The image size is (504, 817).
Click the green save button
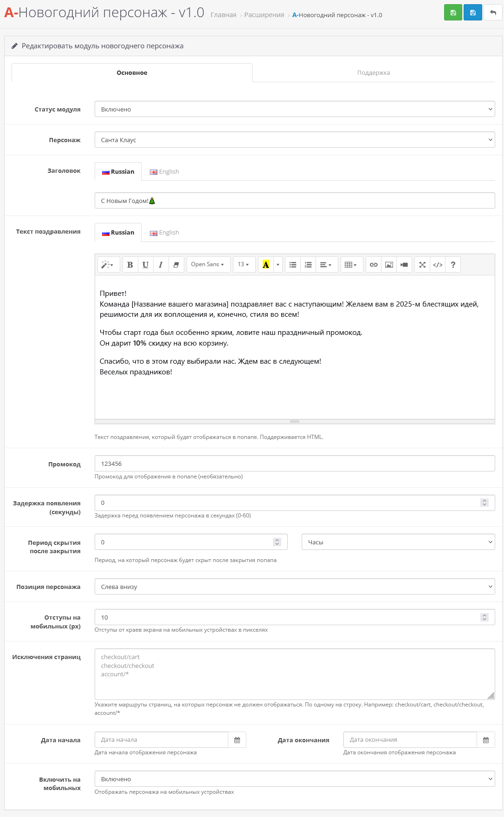click(453, 13)
